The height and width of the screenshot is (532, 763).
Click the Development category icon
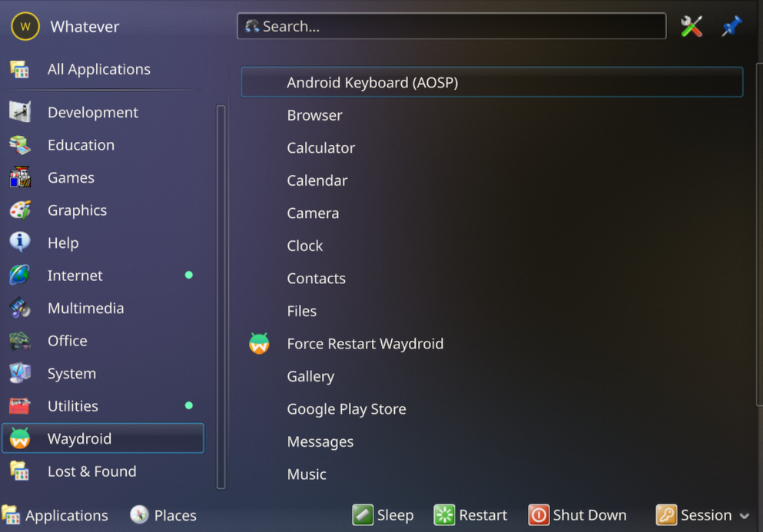click(19, 112)
